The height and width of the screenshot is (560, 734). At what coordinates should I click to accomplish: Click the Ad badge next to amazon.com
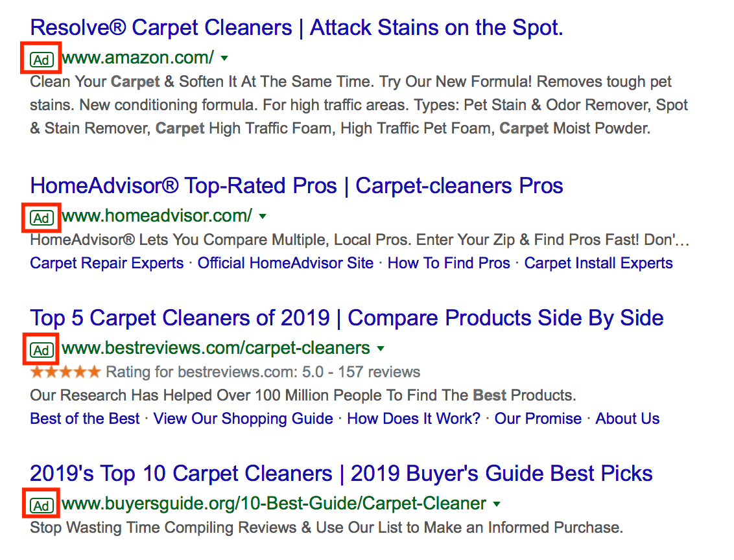pyautogui.click(x=41, y=60)
